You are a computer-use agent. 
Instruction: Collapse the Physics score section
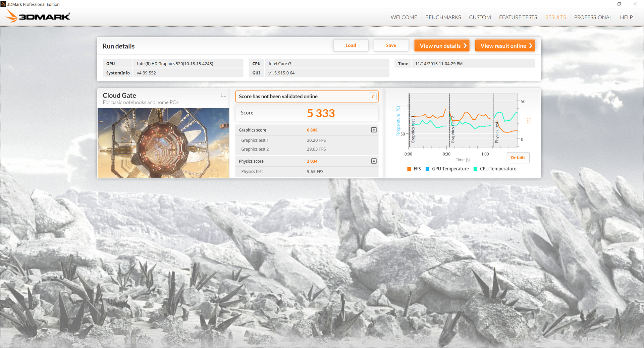374,161
